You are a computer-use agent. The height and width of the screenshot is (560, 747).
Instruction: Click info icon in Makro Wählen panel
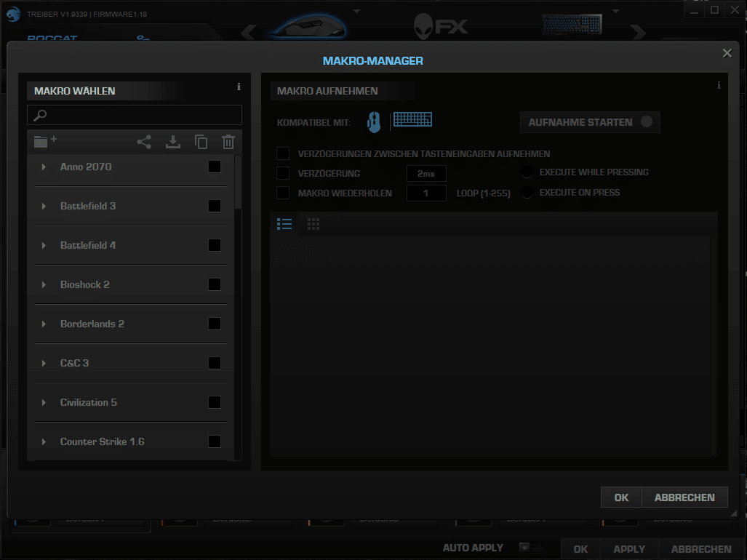(239, 87)
